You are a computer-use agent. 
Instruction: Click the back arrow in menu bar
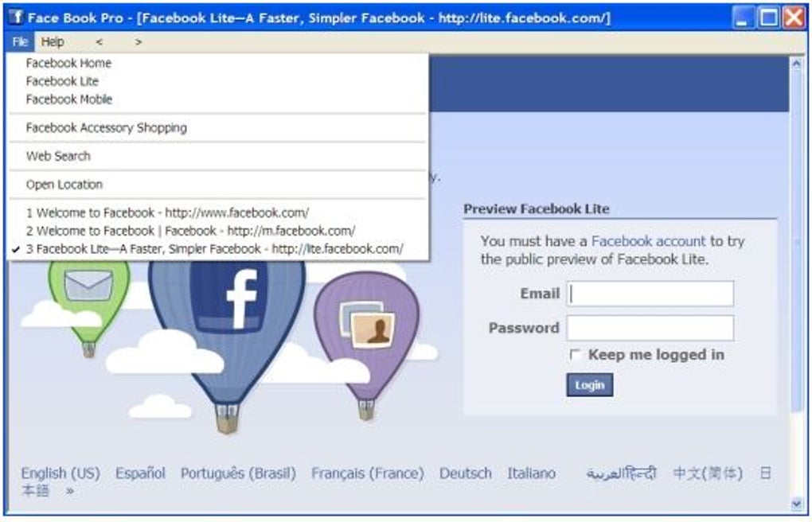(x=99, y=42)
